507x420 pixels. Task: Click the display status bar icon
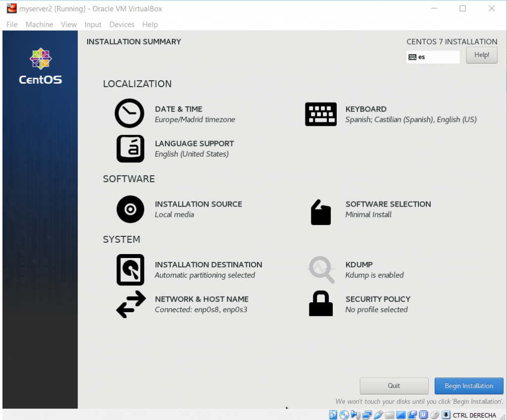401,415
